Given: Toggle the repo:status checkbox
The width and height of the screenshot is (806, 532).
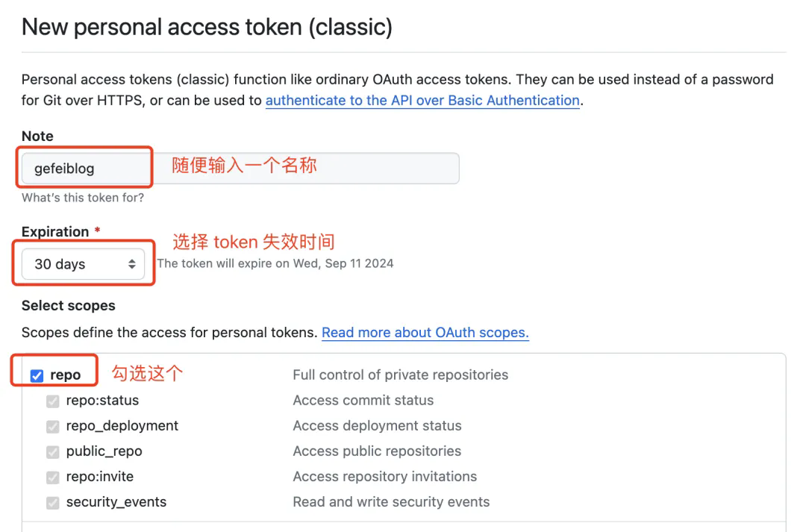Looking at the screenshot, I should pos(52,401).
